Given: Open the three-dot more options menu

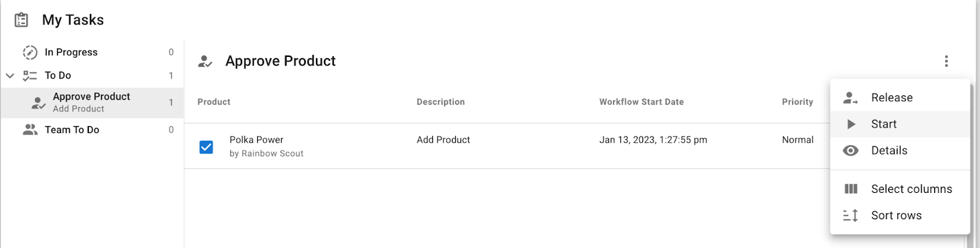Looking at the screenshot, I should [946, 61].
